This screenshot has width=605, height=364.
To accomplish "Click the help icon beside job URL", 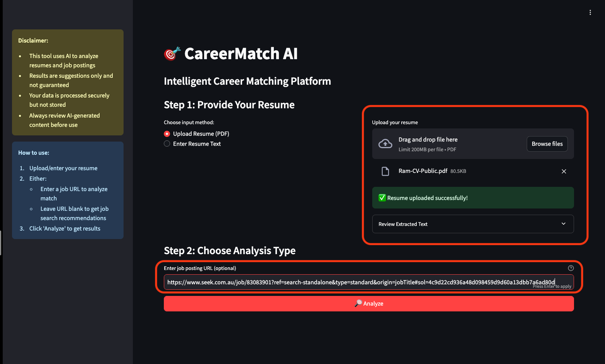I will pos(571,268).
